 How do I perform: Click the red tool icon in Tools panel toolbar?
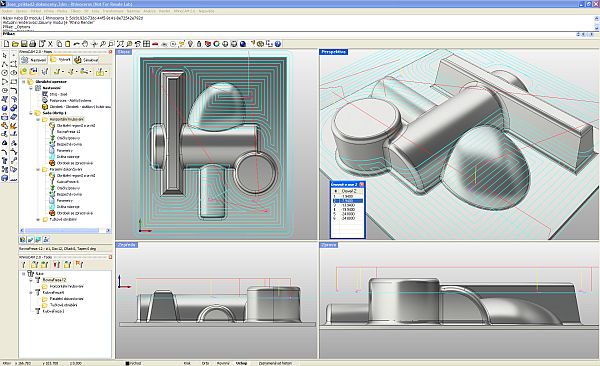tap(57, 264)
